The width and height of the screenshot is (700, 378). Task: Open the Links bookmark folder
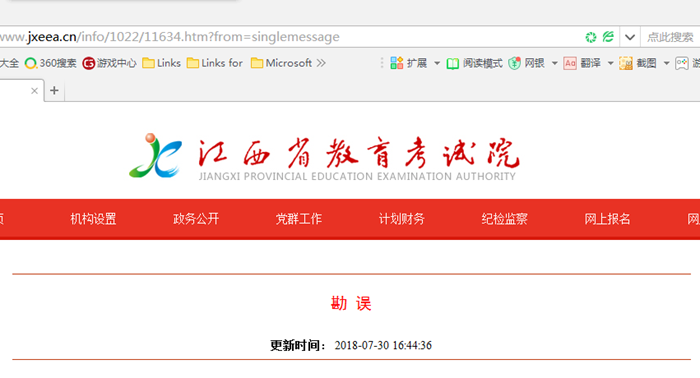click(162, 63)
